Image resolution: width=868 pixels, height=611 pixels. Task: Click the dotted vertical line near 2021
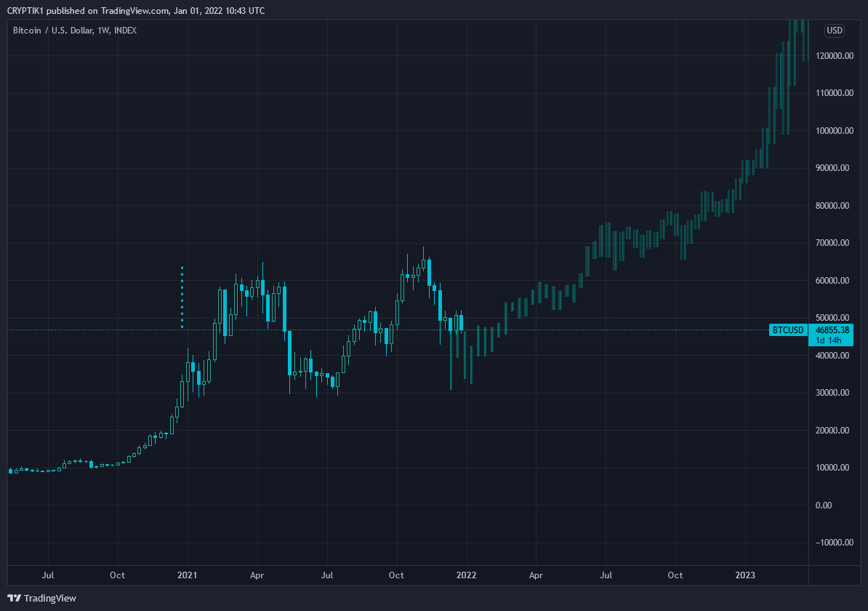pos(182,297)
